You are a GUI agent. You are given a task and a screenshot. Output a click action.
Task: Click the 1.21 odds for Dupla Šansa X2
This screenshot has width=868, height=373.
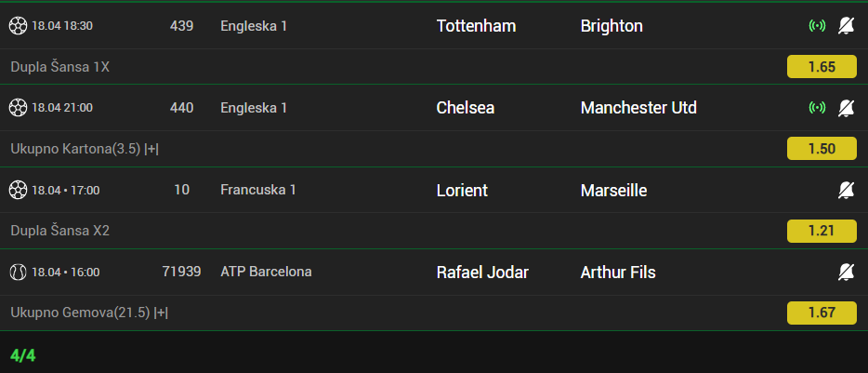pyautogui.click(x=822, y=231)
